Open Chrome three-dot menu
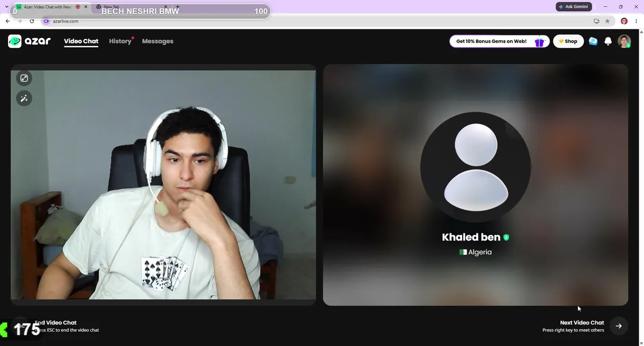644x346 pixels. pos(636,21)
